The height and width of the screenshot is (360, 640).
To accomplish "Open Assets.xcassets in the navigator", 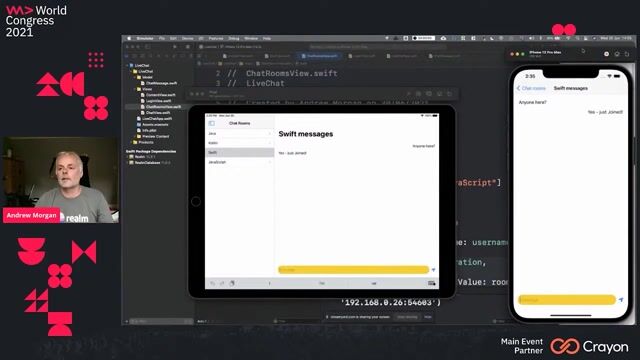I will click(x=152, y=124).
